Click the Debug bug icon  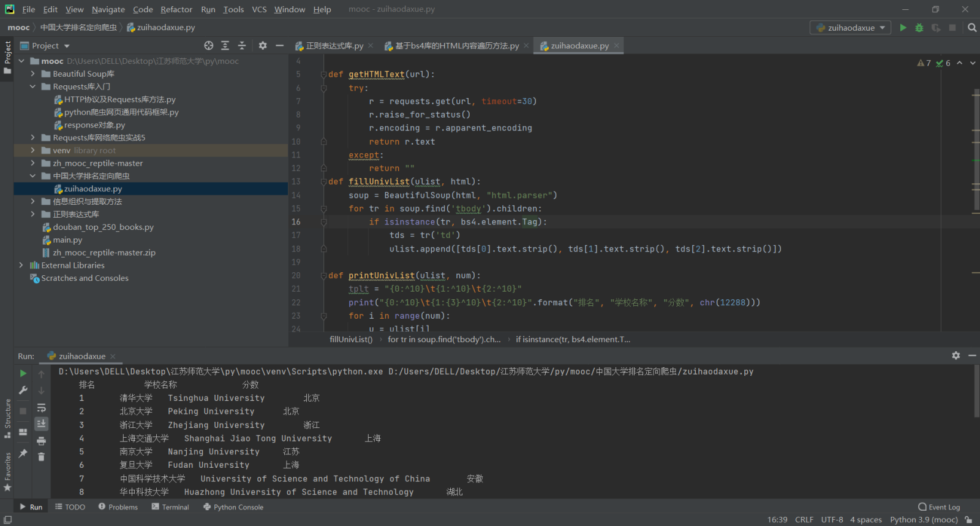tap(919, 28)
